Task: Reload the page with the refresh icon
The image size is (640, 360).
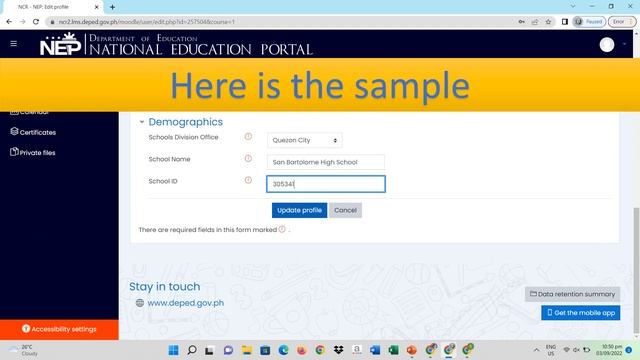Action: pyautogui.click(x=36, y=22)
